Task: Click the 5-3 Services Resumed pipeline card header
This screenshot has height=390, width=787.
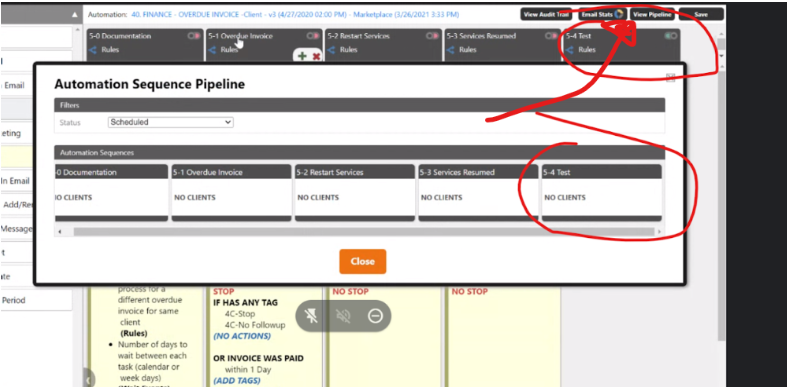Action: pos(478,172)
